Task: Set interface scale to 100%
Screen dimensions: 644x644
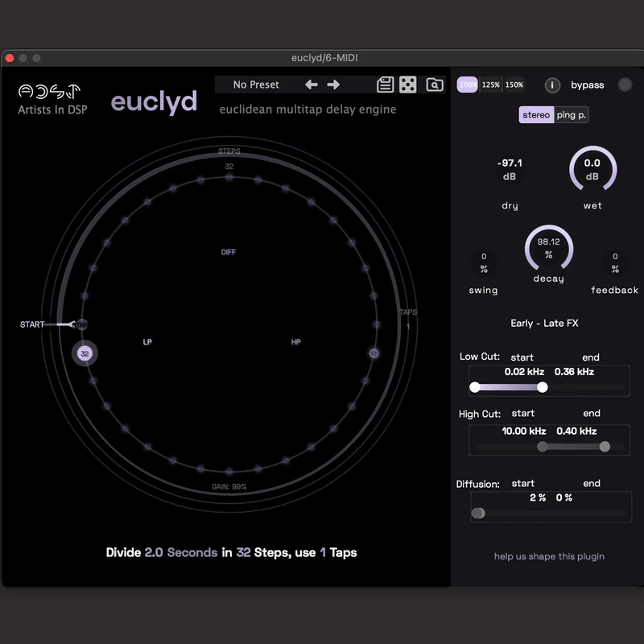Action: tap(468, 85)
